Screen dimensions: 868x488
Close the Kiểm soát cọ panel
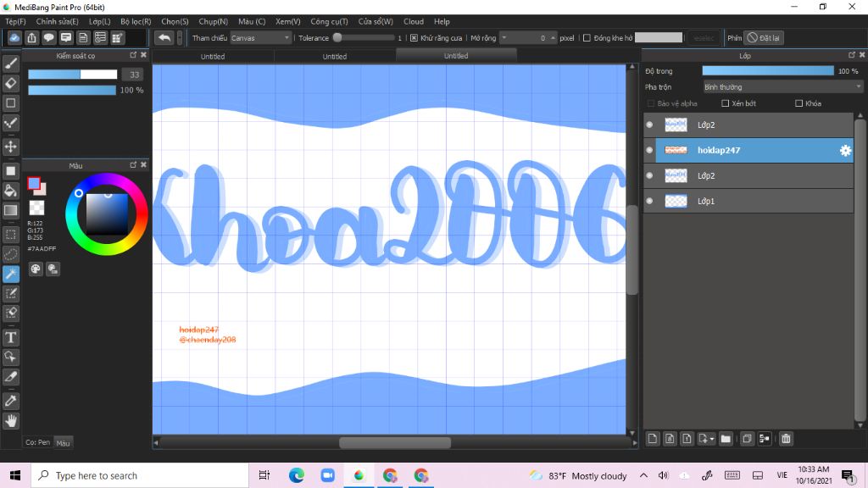click(143, 55)
